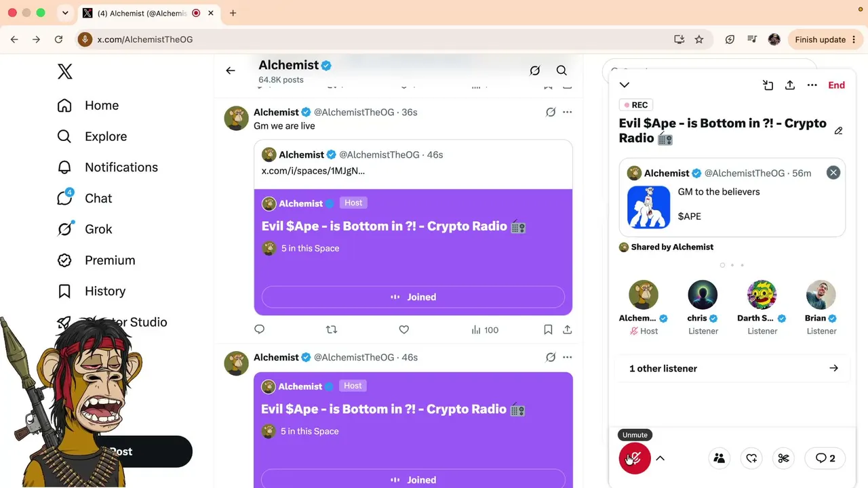Open a new browser tab
868x488 pixels.
pyautogui.click(x=233, y=13)
